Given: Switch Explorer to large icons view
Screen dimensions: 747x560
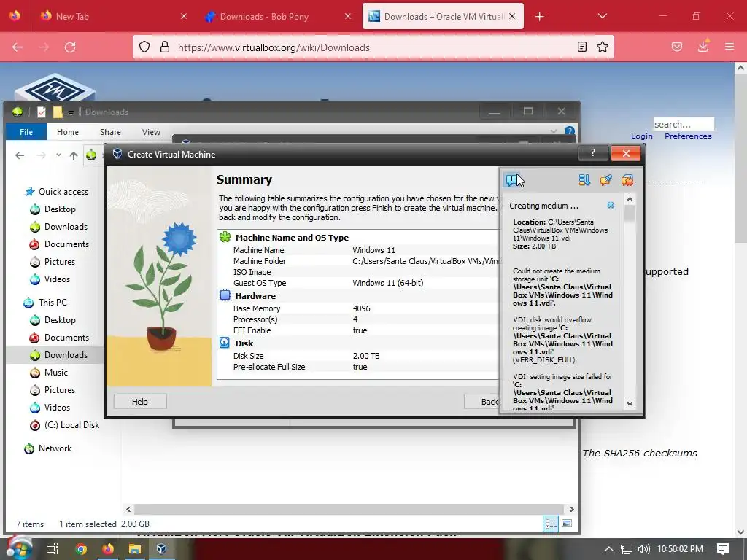Looking at the screenshot, I should coord(567,524).
